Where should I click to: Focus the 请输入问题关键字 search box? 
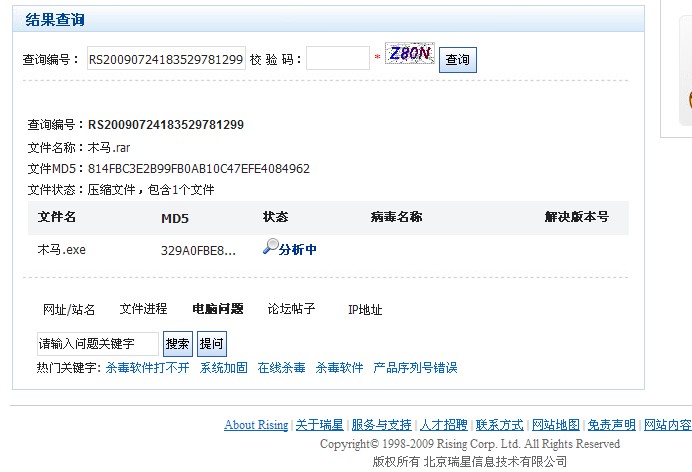98,344
